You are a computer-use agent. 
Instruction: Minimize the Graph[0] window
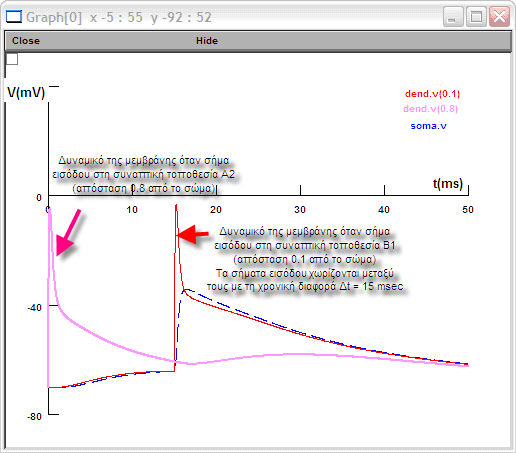coord(453,17)
